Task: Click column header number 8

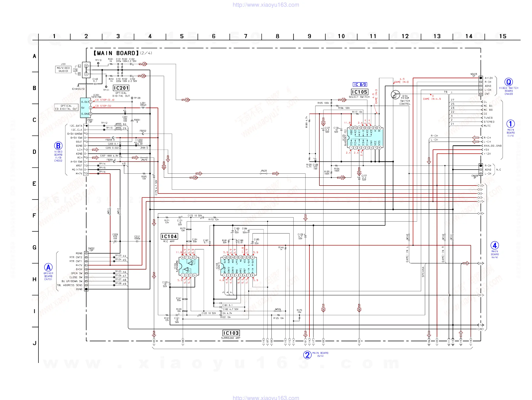Action: click(277, 36)
